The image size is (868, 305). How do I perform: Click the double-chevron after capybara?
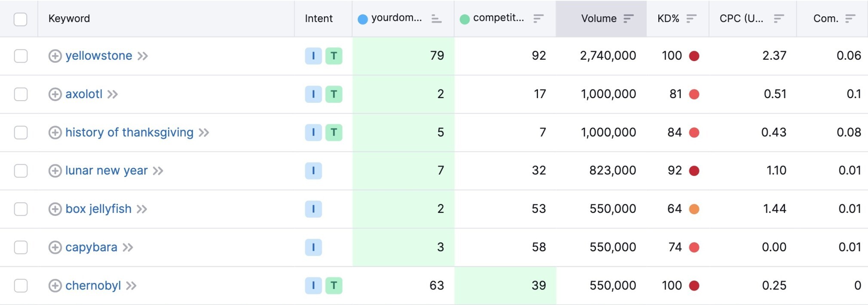point(128,247)
